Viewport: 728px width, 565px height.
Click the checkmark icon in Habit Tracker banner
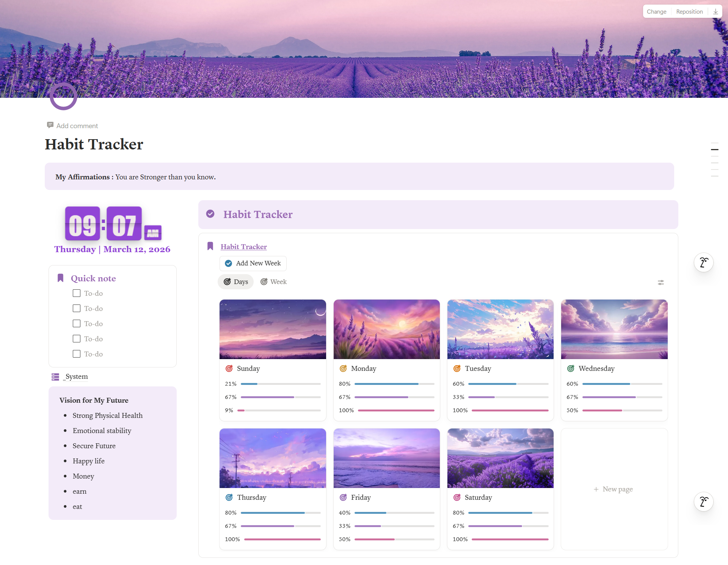tap(211, 213)
